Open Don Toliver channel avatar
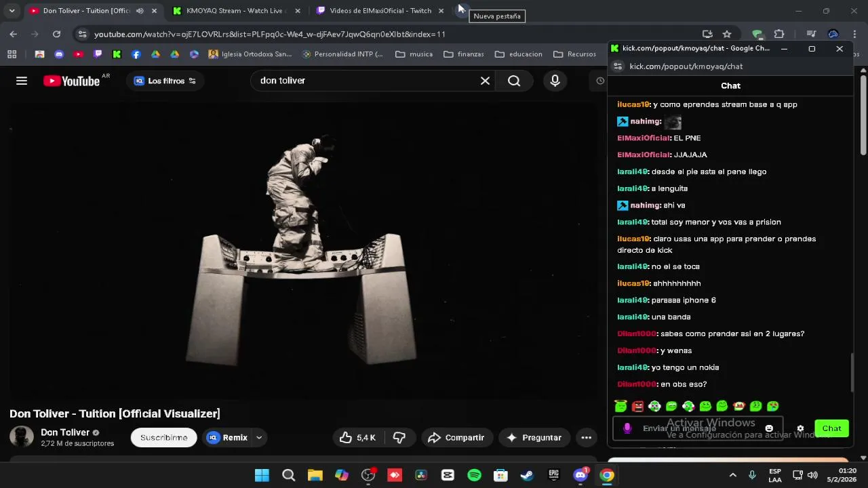This screenshot has width=868, height=488. pos(21,437)
